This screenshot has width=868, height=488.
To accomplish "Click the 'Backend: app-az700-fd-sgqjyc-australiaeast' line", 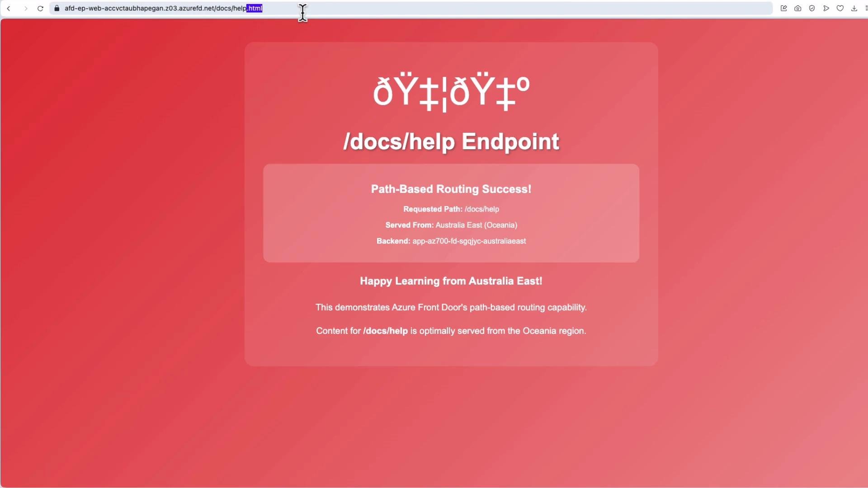I will 451,241.
